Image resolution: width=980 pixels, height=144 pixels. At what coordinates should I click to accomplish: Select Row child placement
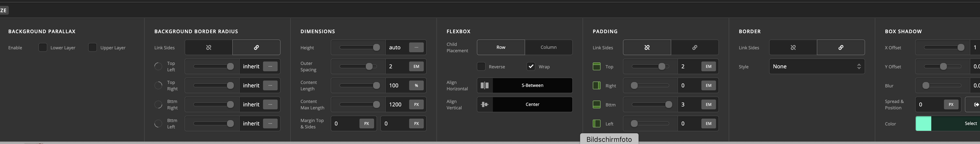tap(501, 48)
